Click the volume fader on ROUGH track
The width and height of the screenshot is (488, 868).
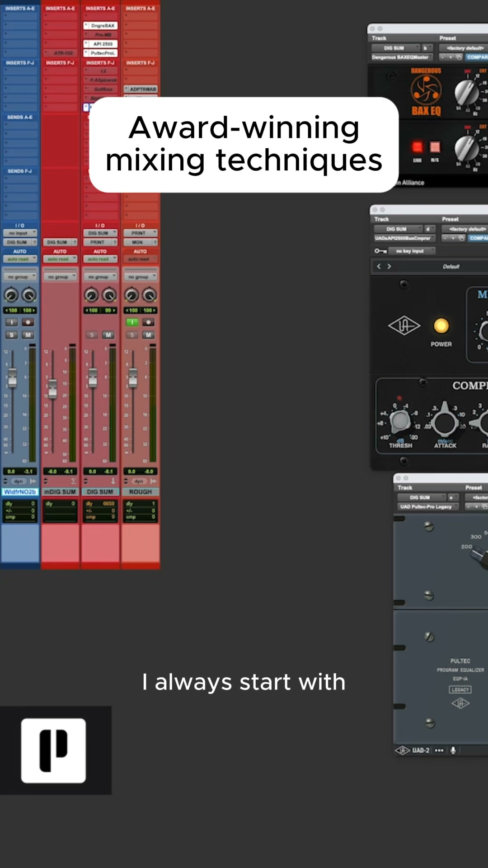133,377
